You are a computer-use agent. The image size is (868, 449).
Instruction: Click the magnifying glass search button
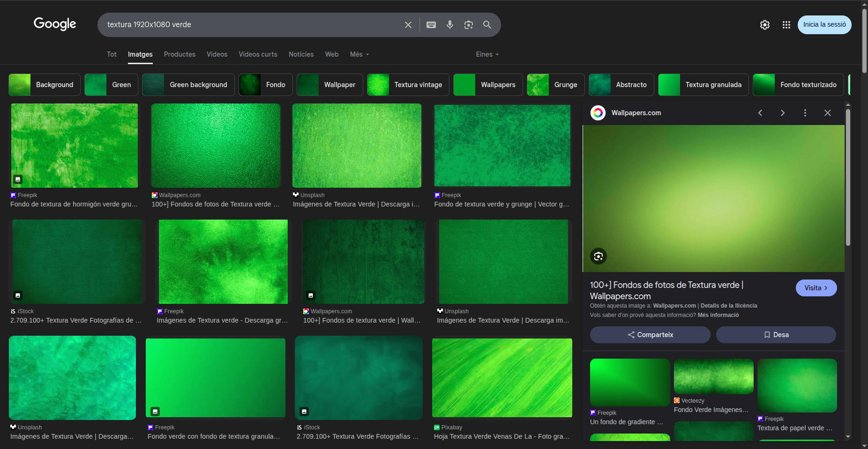(x=487, y=25)
